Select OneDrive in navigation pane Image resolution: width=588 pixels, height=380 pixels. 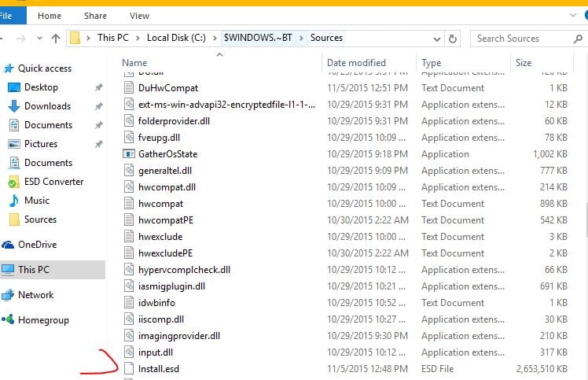coord(37,245)
